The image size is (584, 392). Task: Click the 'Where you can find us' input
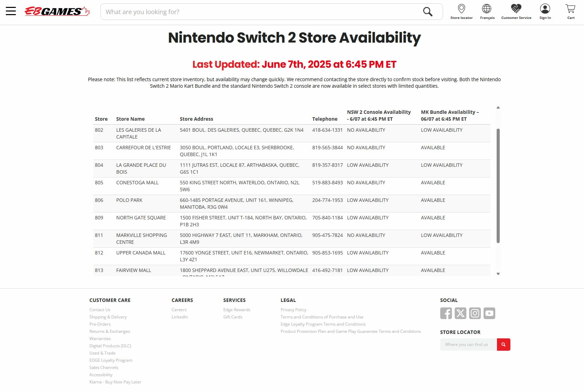(x=468, y=345)
